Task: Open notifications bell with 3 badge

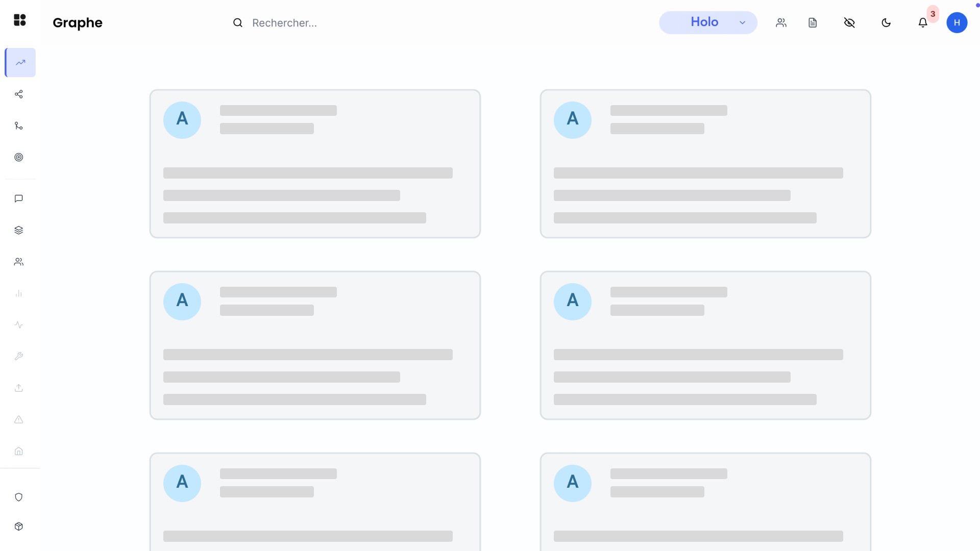Action: click(923, 23)
